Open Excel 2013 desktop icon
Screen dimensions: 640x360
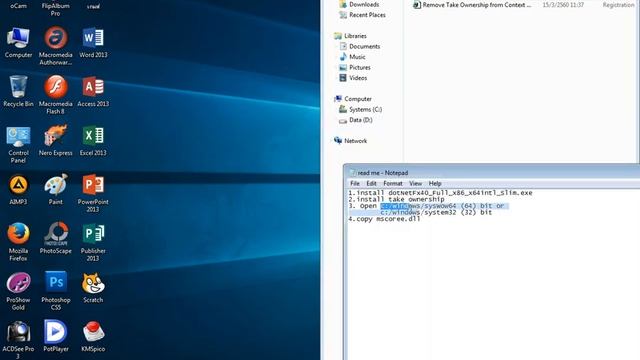93,141
